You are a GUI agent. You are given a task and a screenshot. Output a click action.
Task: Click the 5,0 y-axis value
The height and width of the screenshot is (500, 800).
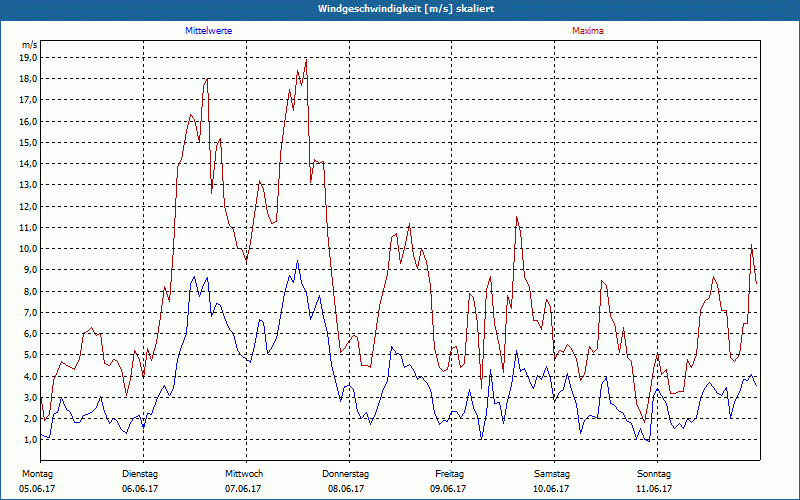tap(31, 355)
